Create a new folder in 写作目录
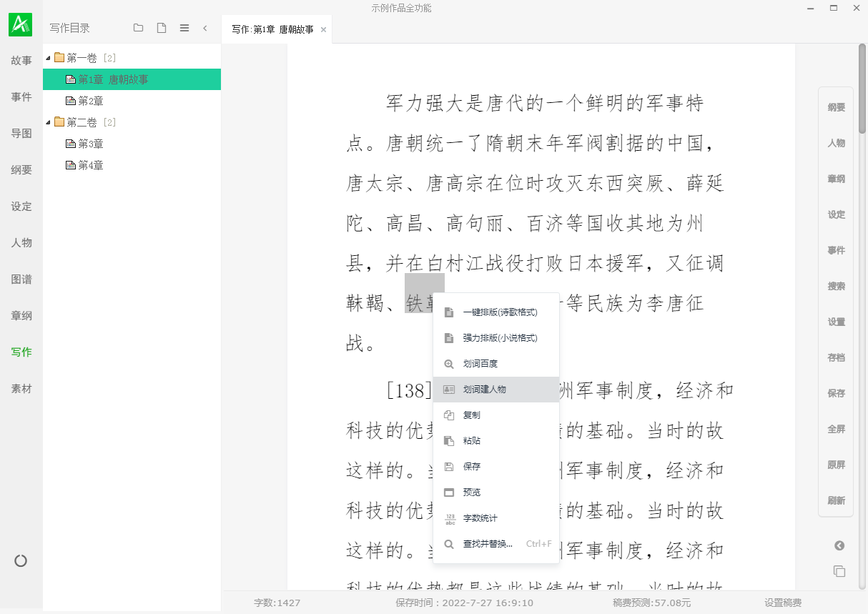This screenshot has height=614, width=868. [139, 28]
